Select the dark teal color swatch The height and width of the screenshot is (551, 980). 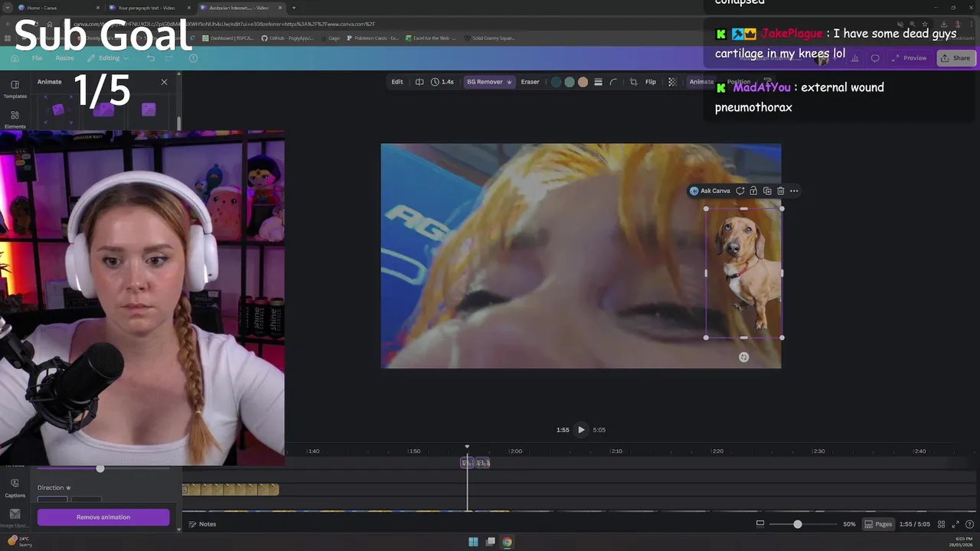[x=556, y=82]
